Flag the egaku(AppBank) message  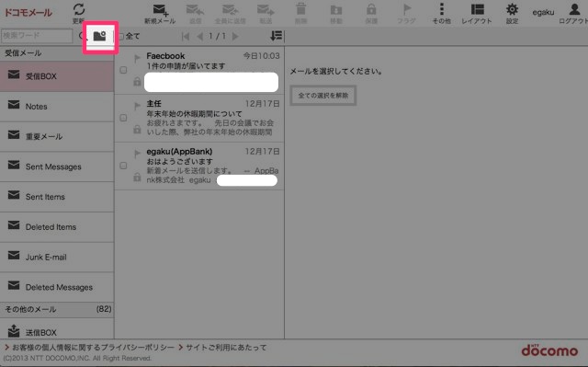coord(137,154)
